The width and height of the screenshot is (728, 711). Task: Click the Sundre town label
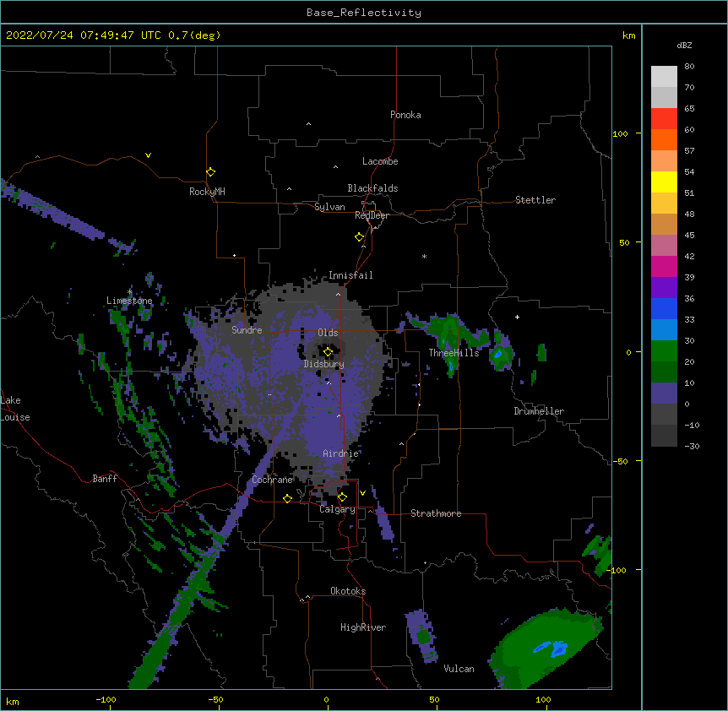(x=247, y=330)
